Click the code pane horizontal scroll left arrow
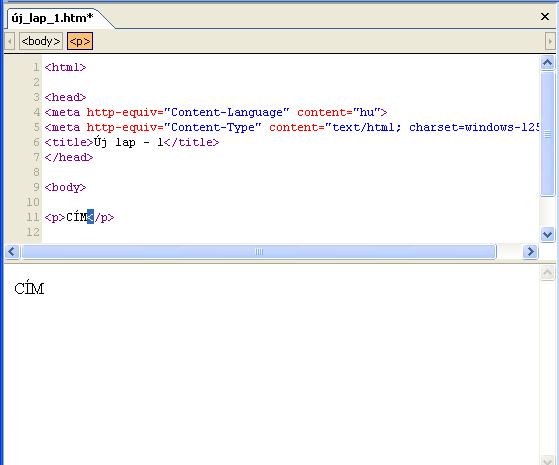Viewport: 559px width, 465px height. (12, 251)
